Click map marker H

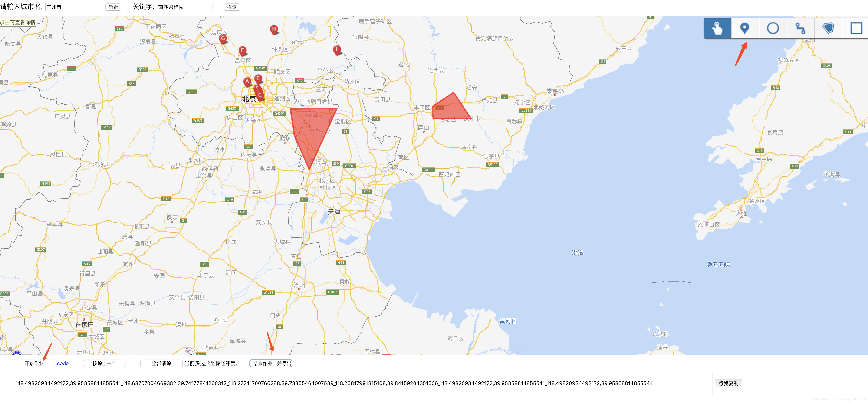click(274, 29)
